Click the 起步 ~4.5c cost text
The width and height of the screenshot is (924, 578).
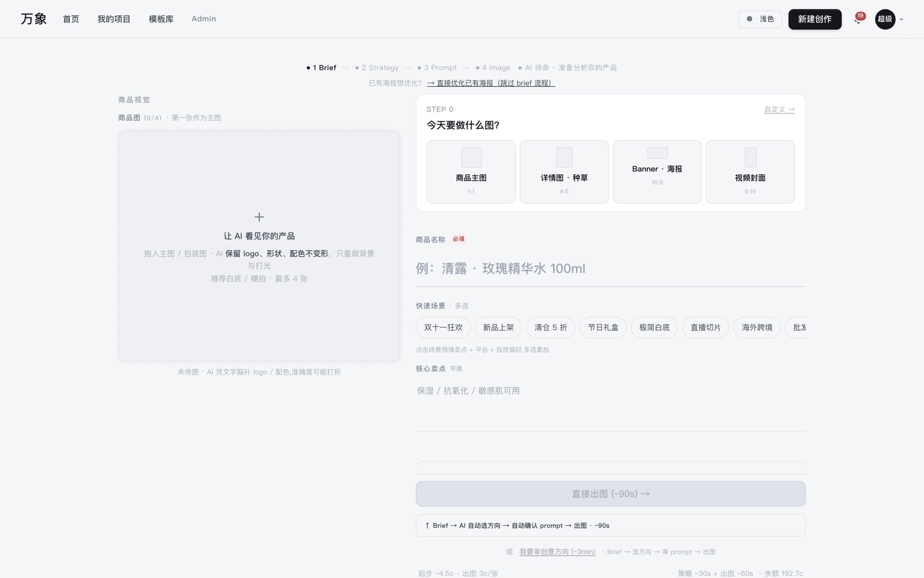coord(436,573)
